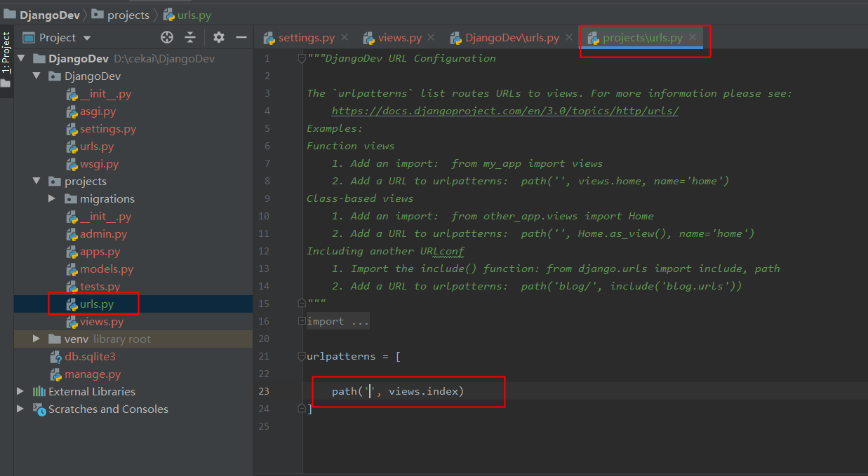
Task: Click the 'Class-based views' comment line
Action: (360, 198)
